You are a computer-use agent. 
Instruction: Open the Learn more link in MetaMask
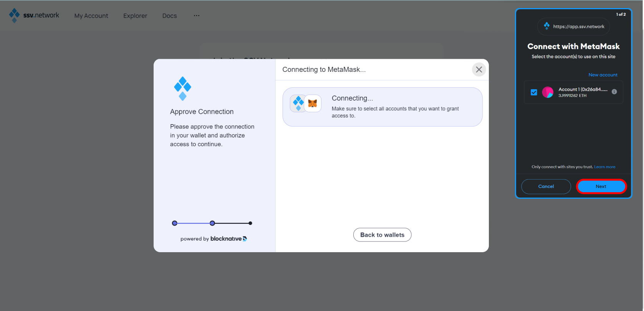tap(605, 167)
